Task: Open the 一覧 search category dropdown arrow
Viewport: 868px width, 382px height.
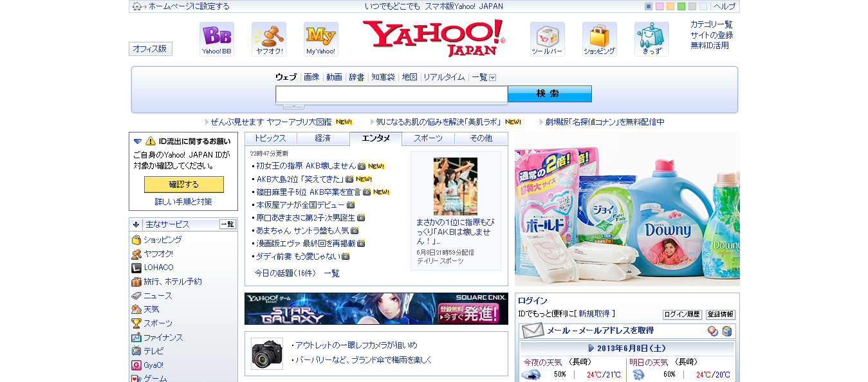Action: tap(493, 77)
